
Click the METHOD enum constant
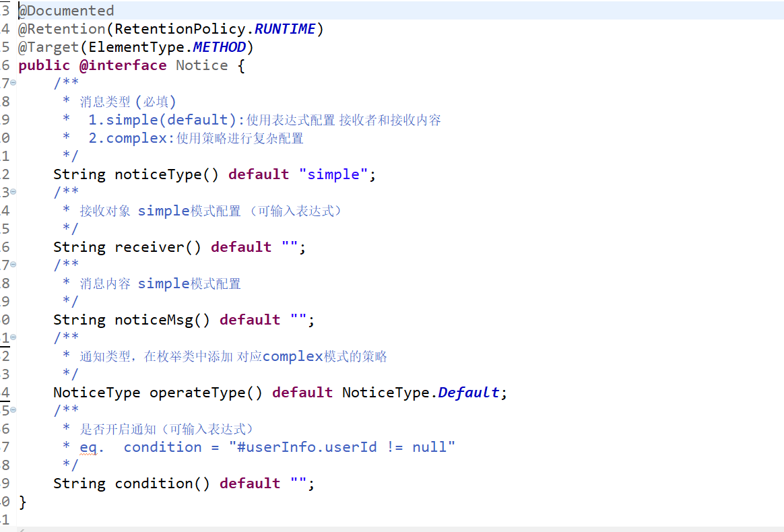[219, 47]
